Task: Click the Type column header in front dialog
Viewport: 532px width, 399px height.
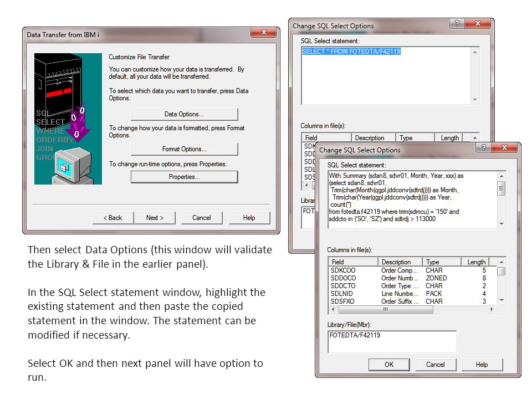Action: point(442,262)
